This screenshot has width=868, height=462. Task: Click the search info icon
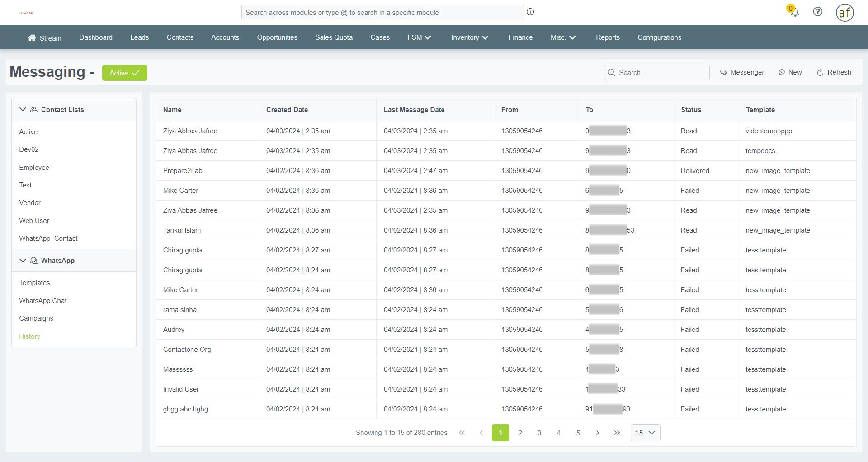pos(530,12)
